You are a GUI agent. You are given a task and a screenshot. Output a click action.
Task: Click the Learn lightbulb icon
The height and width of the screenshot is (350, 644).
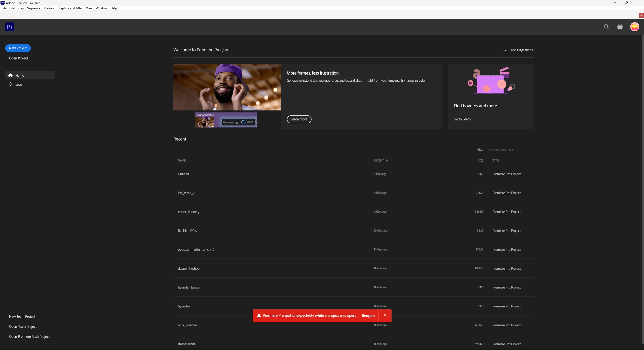click(10, 84)
